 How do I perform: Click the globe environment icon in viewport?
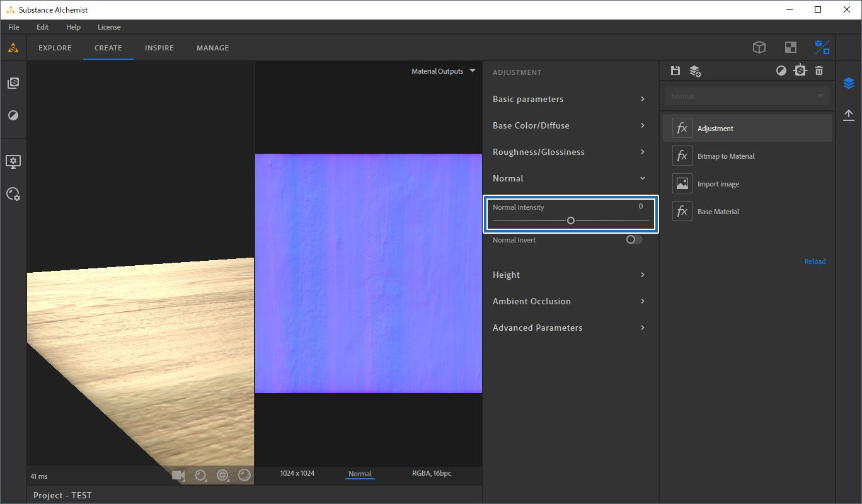pyautogui.click(x=222, y=476)
